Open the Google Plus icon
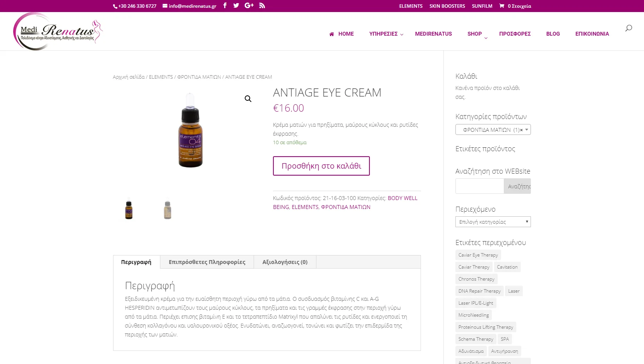Image resolution: width=644 pixels, height=364 pixels. click(x=249, y=5)
